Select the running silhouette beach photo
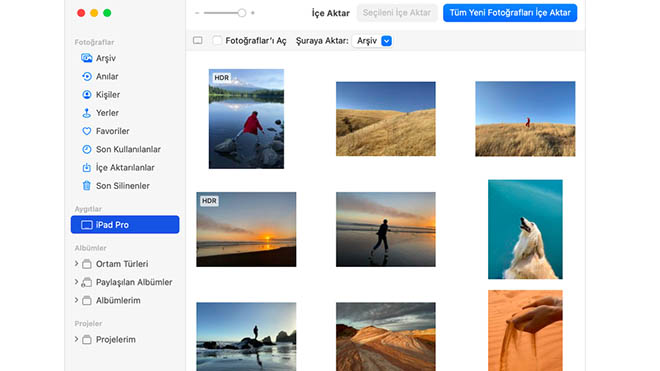The width and height of the screenshot is (660, 371). tap(386, 230)
